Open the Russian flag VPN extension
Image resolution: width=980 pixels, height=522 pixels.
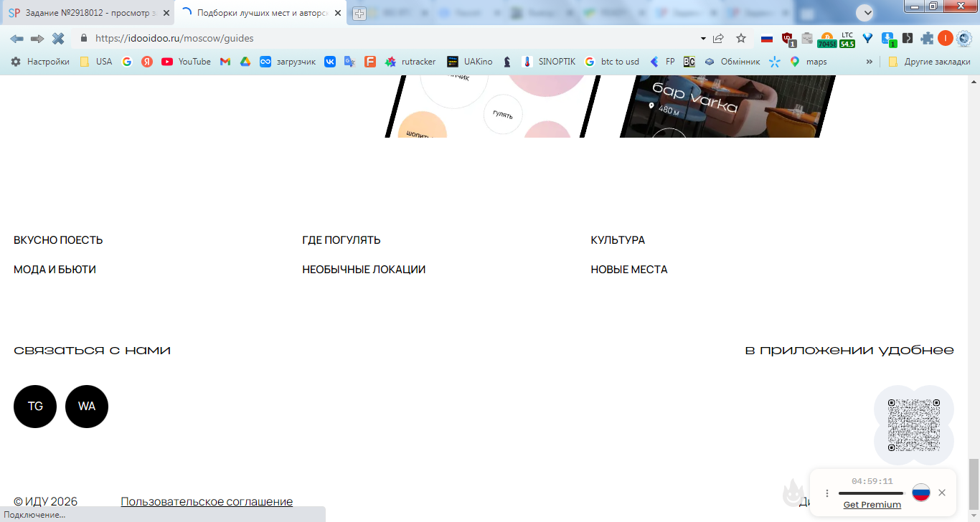[767, 38]
